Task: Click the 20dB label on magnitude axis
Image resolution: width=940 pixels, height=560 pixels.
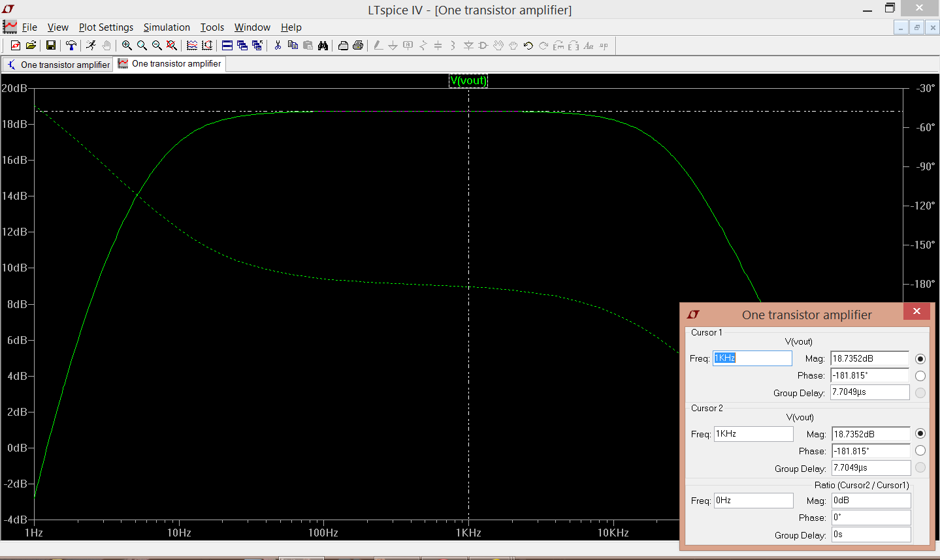Action: (14, 88)
